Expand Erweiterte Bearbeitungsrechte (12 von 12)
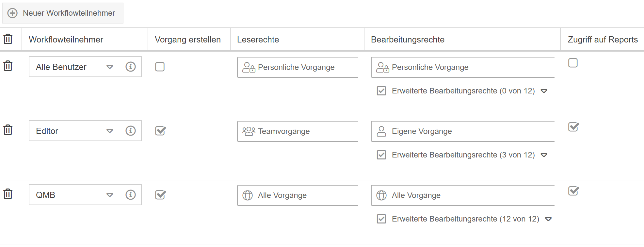Screen dimensions: 644x247 tap(548, 219)
